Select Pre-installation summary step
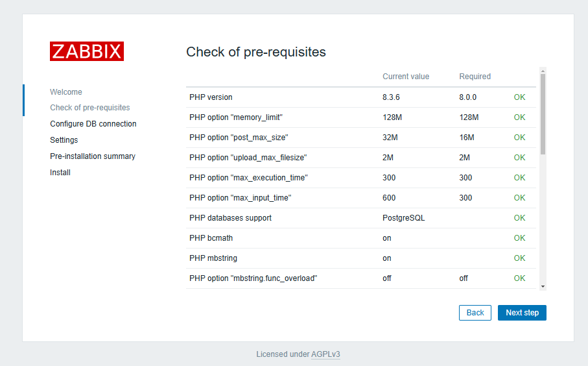588x366 pixels. point(92,156)
